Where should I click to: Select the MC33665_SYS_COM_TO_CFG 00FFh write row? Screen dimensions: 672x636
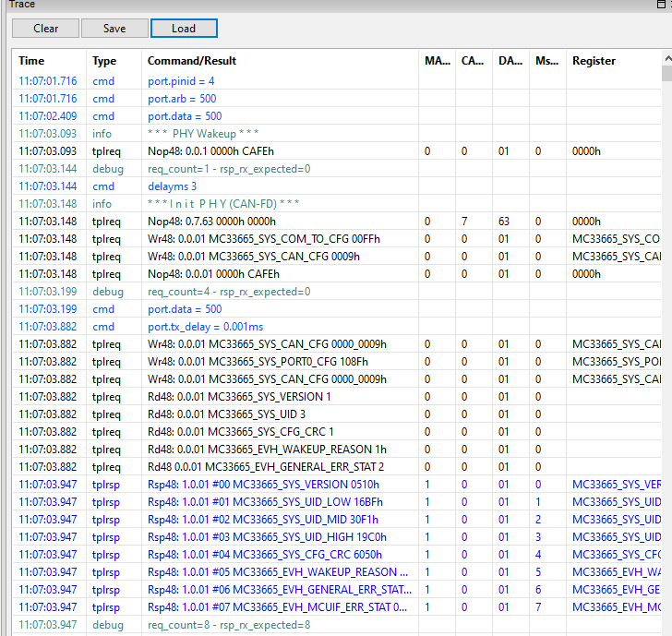click(336, 239)
